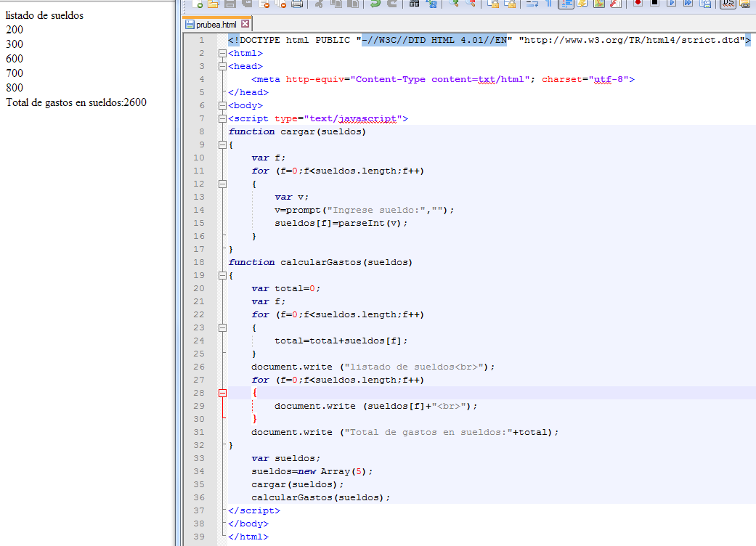Toggle the Word wrap toolbar icon

pos(532,4)
